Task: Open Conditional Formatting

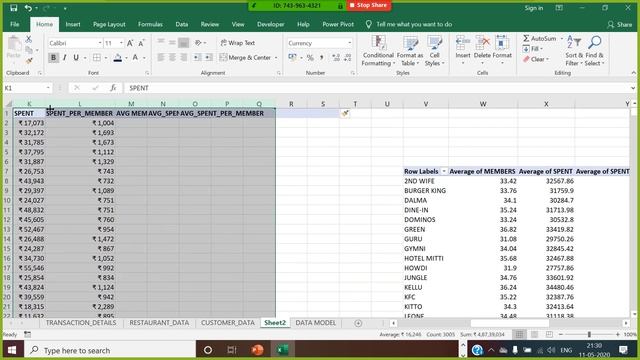Action: (x=378, y=51)
